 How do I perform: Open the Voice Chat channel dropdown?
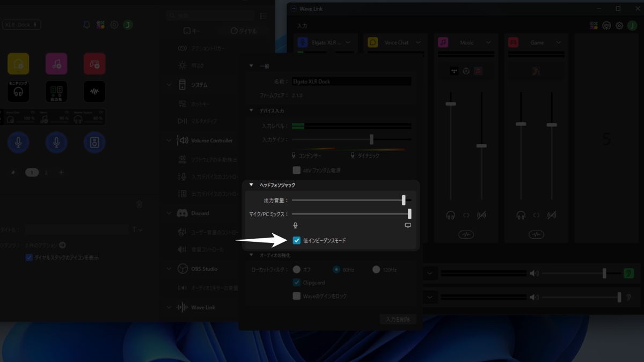(x=418, y=42)
